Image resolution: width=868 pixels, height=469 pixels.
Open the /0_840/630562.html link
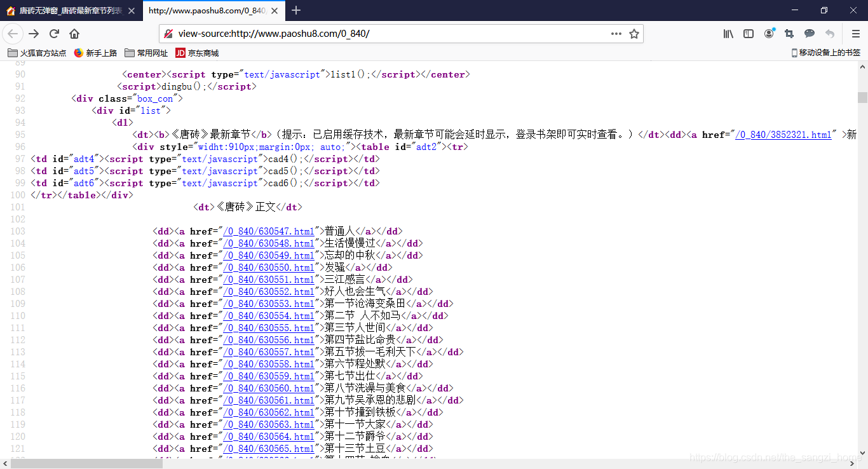click(x=268, y=412)
